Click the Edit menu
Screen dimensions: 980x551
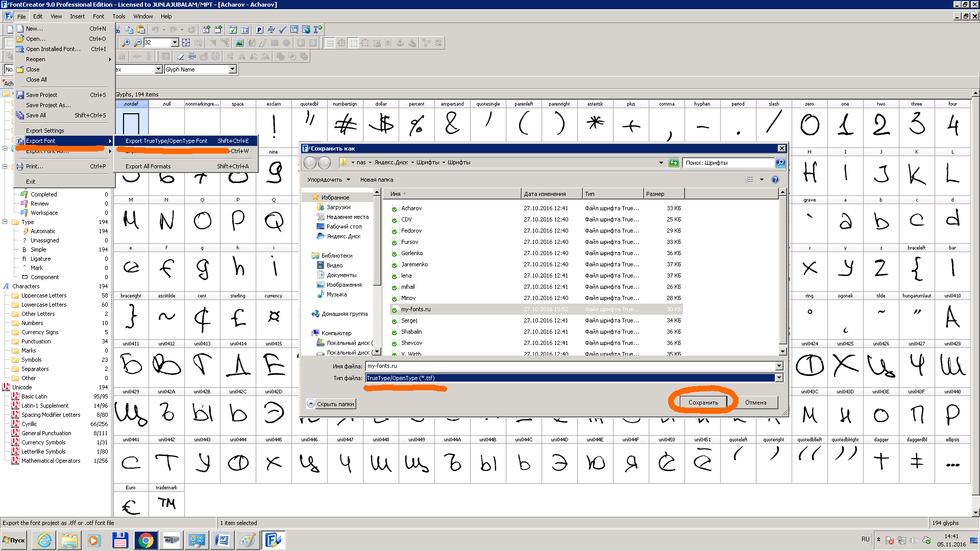coord(38,16)
